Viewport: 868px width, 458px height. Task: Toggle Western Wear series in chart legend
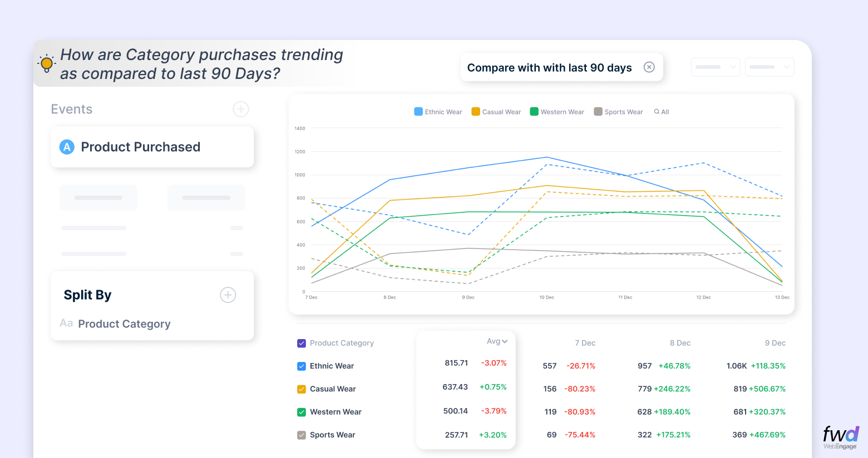pyautogui.click(x=557, y=112)
